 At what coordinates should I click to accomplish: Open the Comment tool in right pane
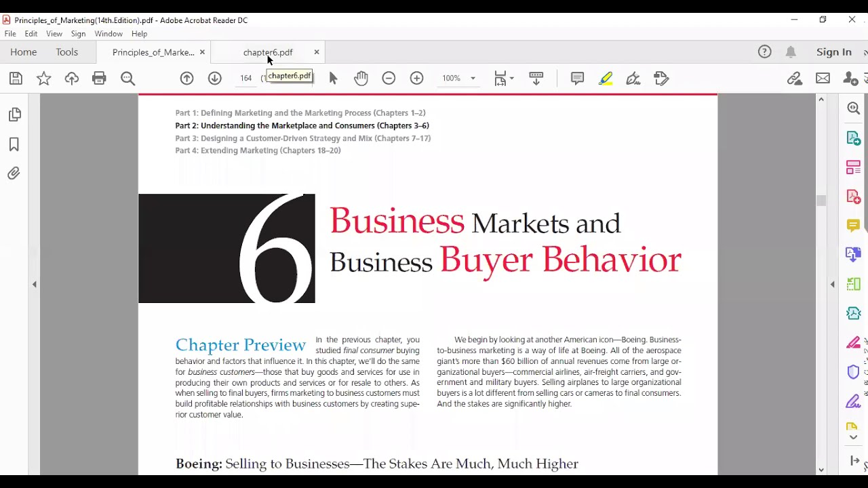(x=854, y=226)
